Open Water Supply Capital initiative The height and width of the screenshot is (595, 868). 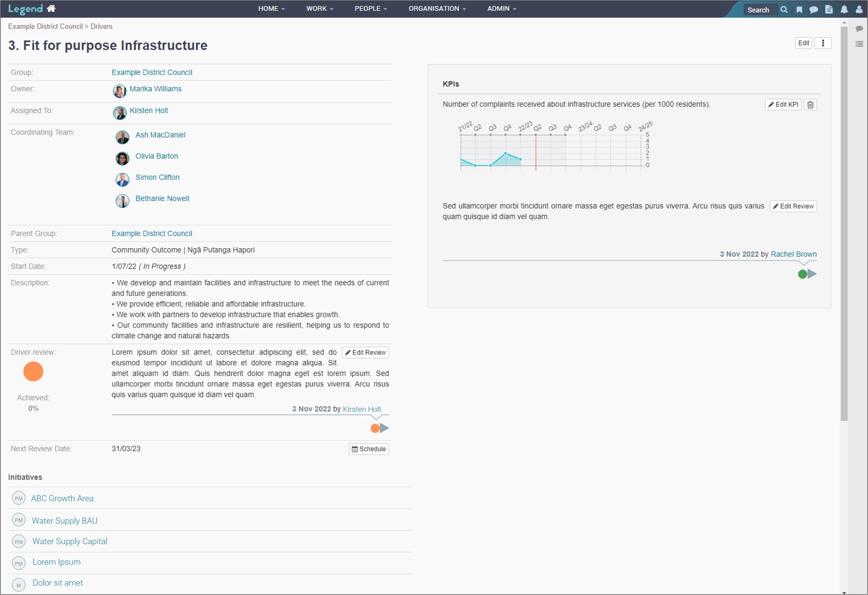click(70, 542)
